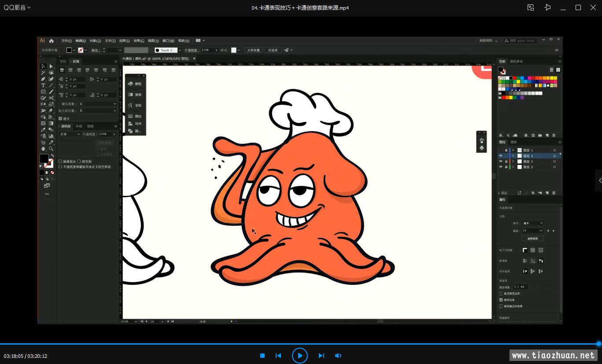Select the Selection (black arrow) tool
Screen dimensions: 602x364
click(43, 66)
